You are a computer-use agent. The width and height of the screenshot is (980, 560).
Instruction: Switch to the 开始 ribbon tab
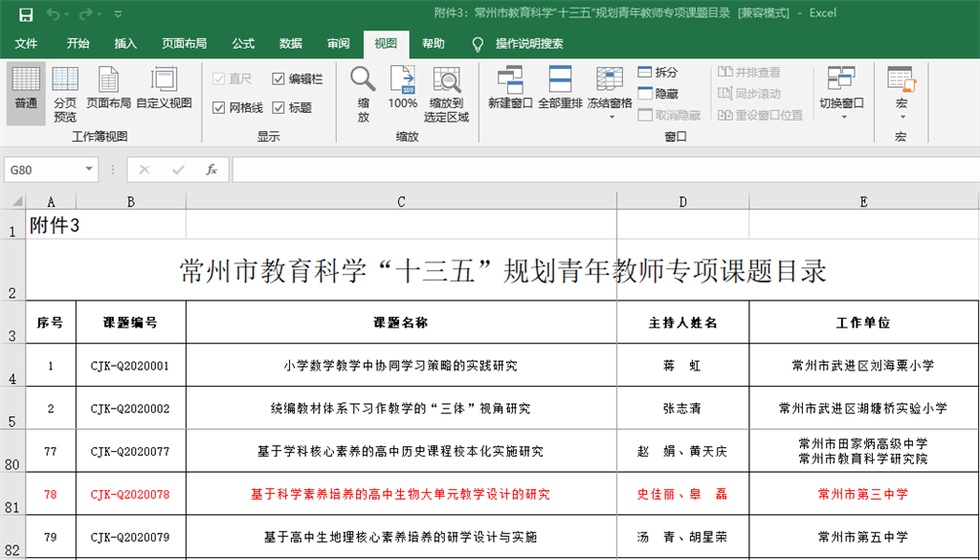pos(78,44)
